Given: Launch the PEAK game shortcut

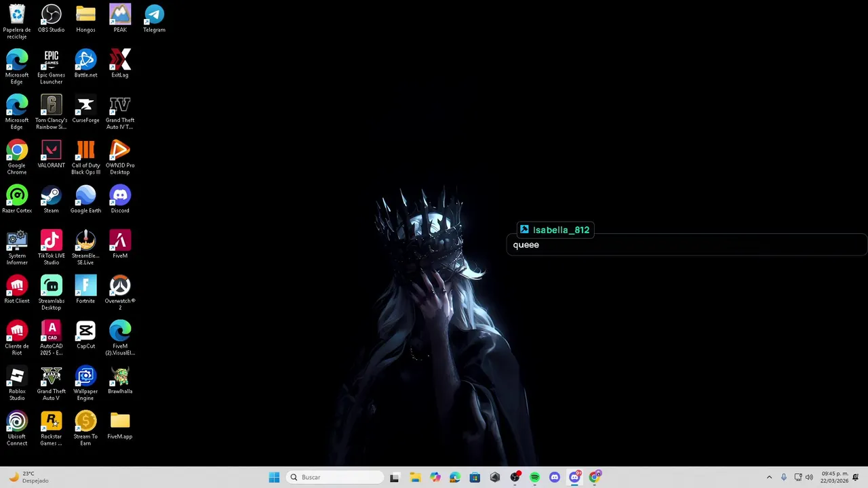Looking at the screenshot, I should coord(120,19).
